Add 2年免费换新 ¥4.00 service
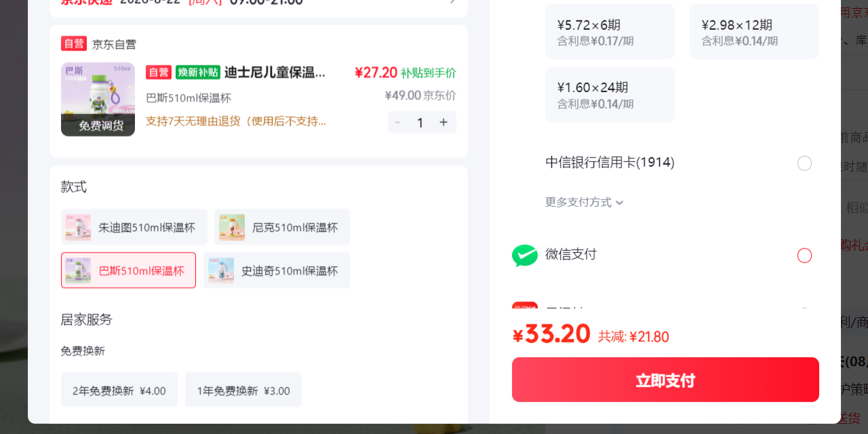Image resolution: width=868 pixels, height=434 pixels. [119, 390]
